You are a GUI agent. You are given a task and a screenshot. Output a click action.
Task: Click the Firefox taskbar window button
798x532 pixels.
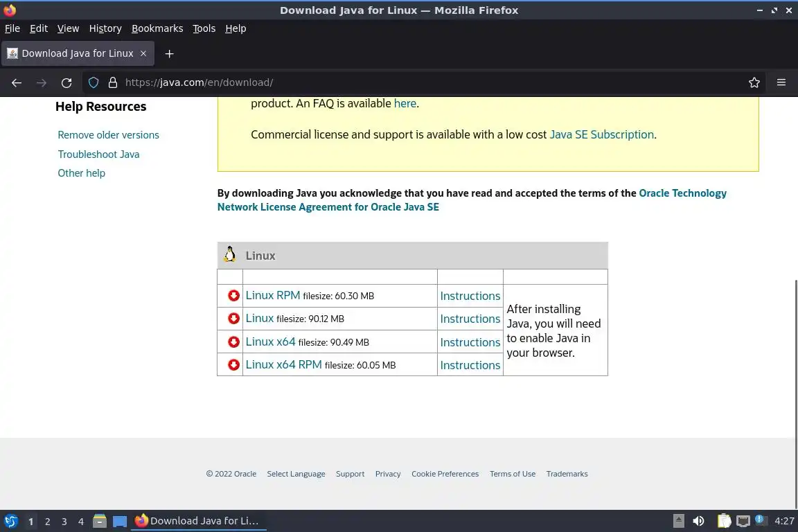point(199,521)
